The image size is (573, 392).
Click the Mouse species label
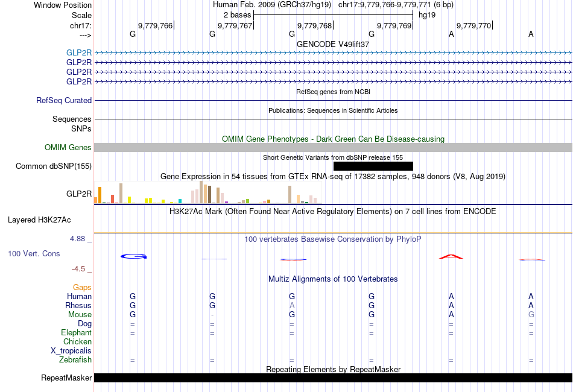click(80, 315)
